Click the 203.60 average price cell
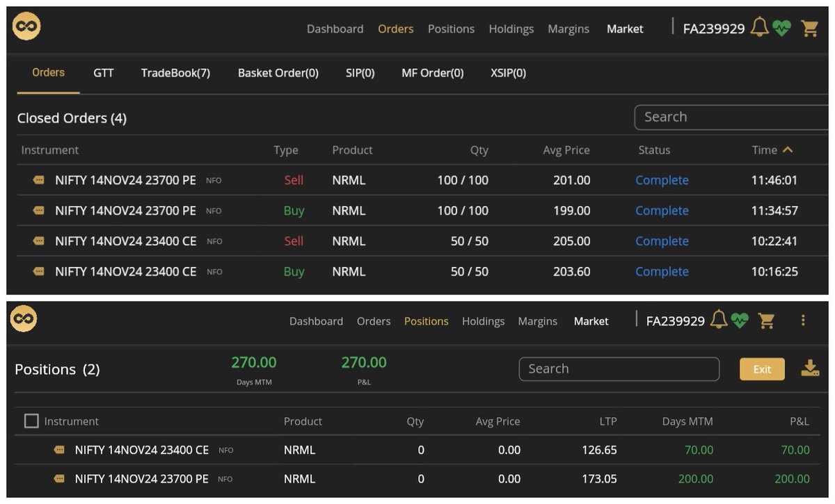Viewport: 835px width, 504px height. tap(572, 272)
